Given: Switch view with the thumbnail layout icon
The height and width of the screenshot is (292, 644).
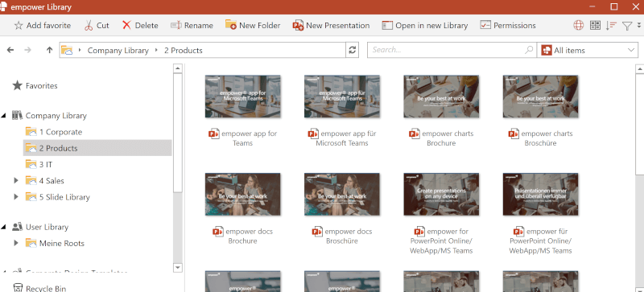Looking at the screenshot, I should tap(595, 26).
